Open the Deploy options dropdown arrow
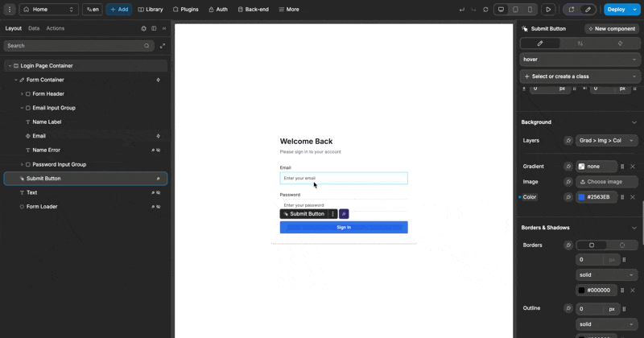644x338 pixels. coord(635,10)
